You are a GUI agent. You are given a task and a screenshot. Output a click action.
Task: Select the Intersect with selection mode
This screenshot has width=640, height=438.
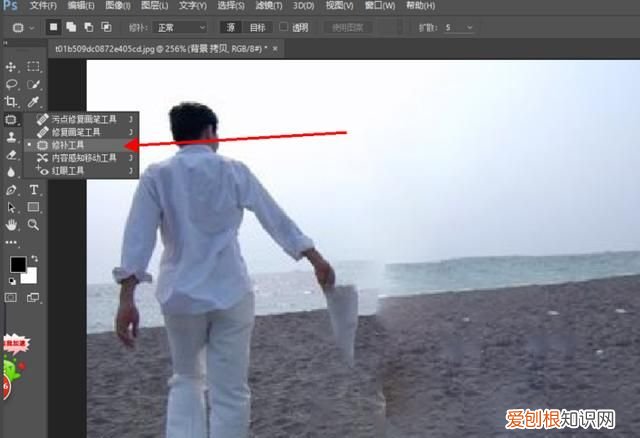point(107,27)
